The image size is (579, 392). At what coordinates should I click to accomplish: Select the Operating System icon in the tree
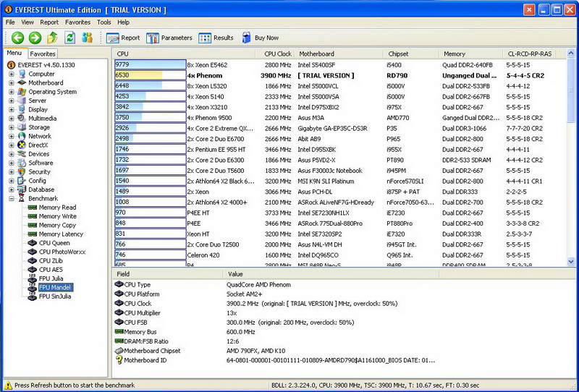tap(22, 92)
